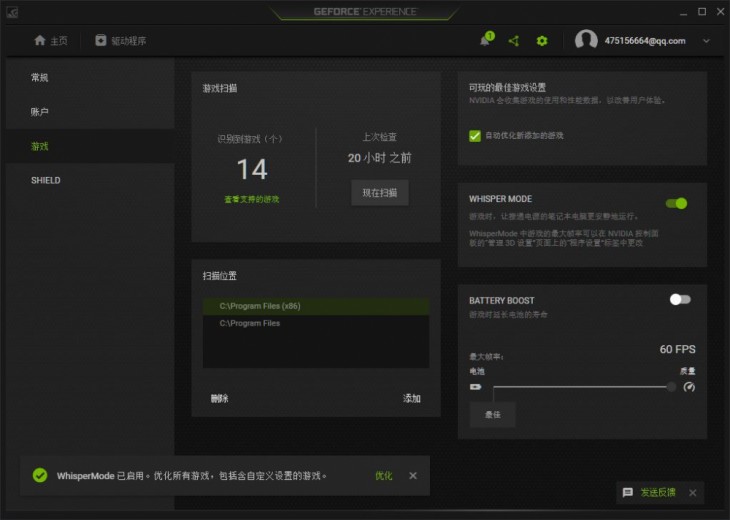Enable the Battery Boost switch
Image resolution: width=730 pixels, height=520 pixels.
click(680, 299)
